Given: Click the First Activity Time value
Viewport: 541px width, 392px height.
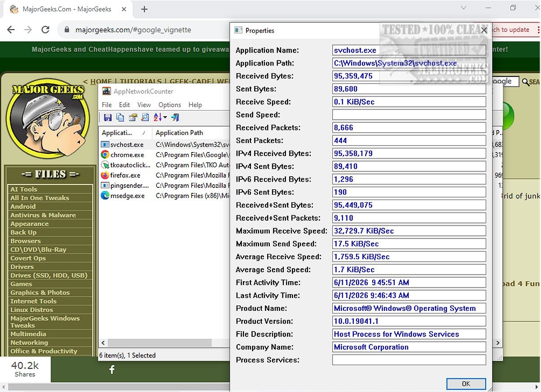Looking at the screenshot, I should 409,283.
